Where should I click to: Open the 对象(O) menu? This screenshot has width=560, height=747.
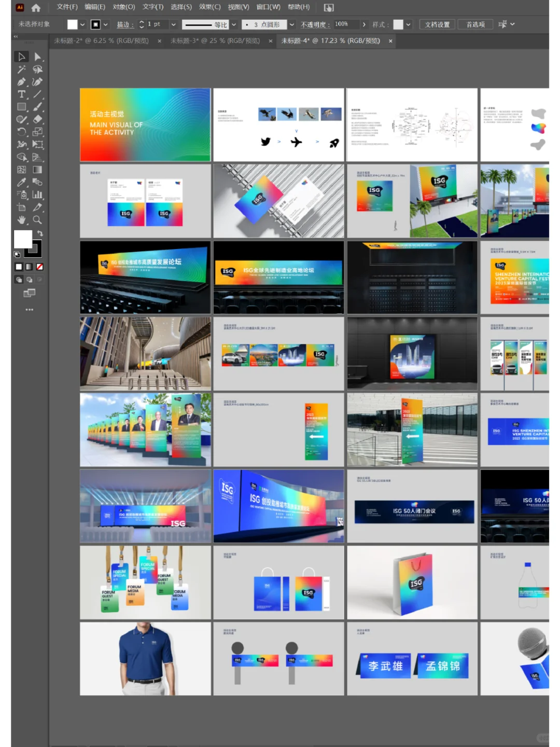pos(124,7)
